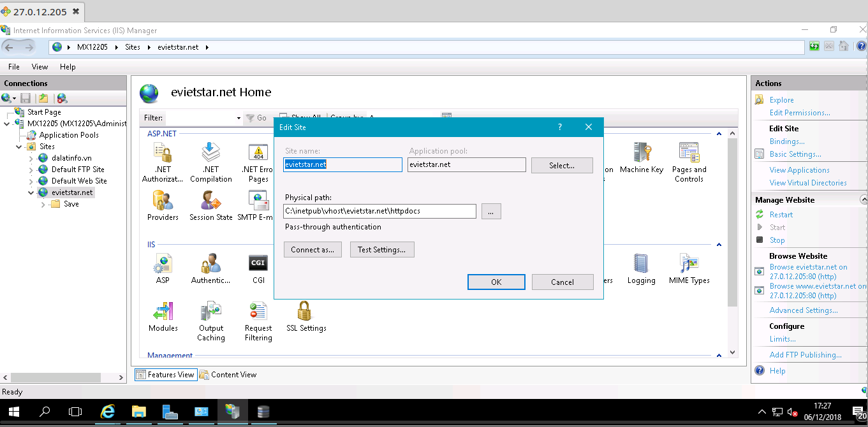Open Internet Explorer from taskbar

(108, 412)
